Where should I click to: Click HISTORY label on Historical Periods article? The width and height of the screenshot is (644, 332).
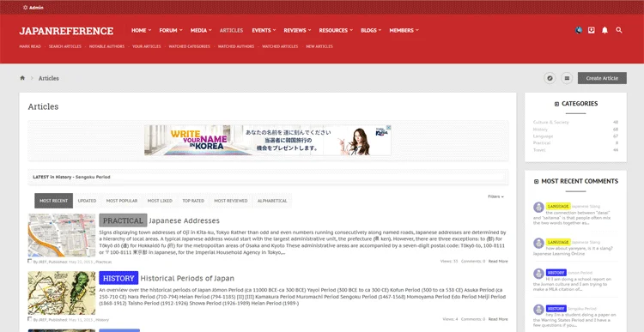[118, 278]
